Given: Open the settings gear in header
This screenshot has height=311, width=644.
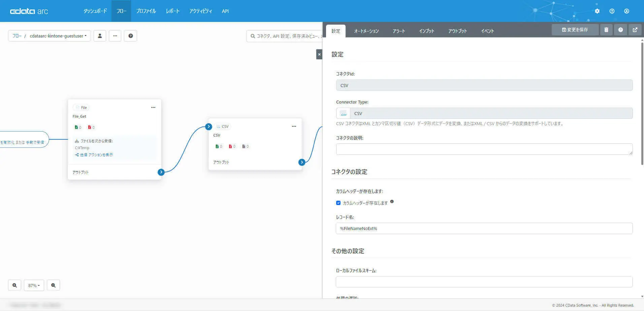Looking at the screenshot, I should (x=597, y=11).
